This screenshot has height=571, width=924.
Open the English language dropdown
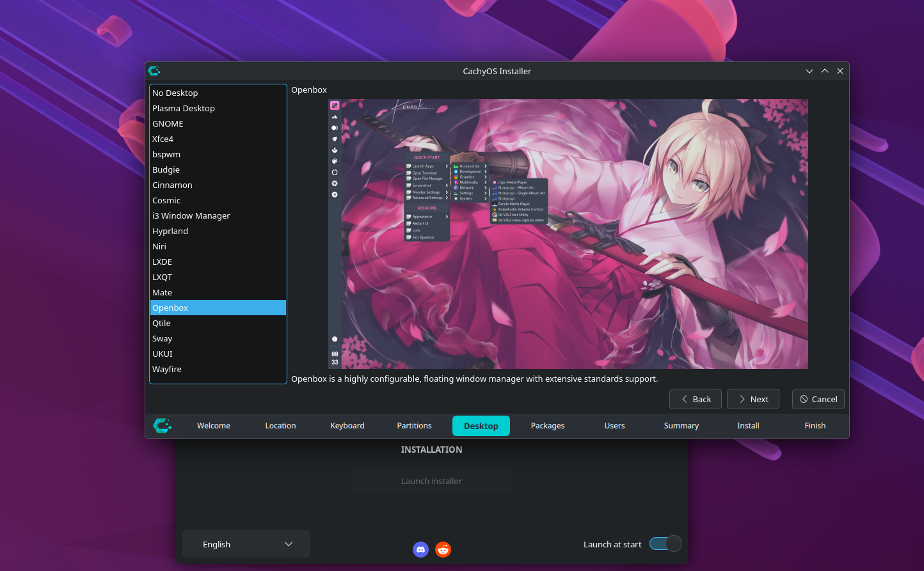pos(246,544)
